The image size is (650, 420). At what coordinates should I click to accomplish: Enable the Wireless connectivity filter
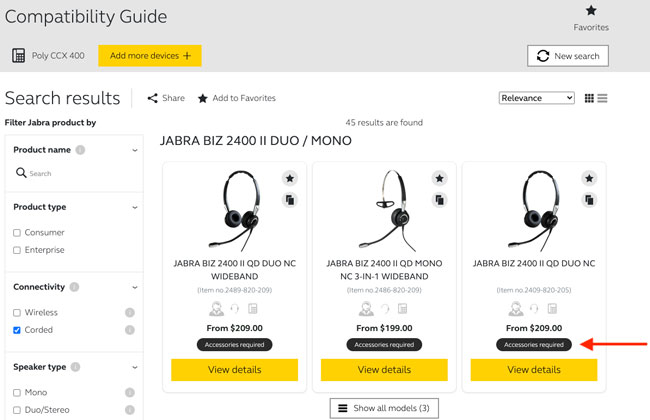coord(17,313)
